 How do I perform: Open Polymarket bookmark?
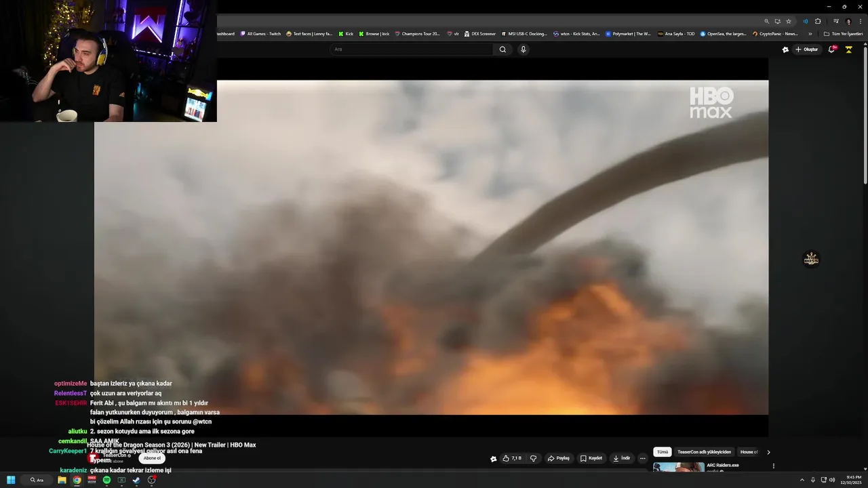[x=628, y=34]
